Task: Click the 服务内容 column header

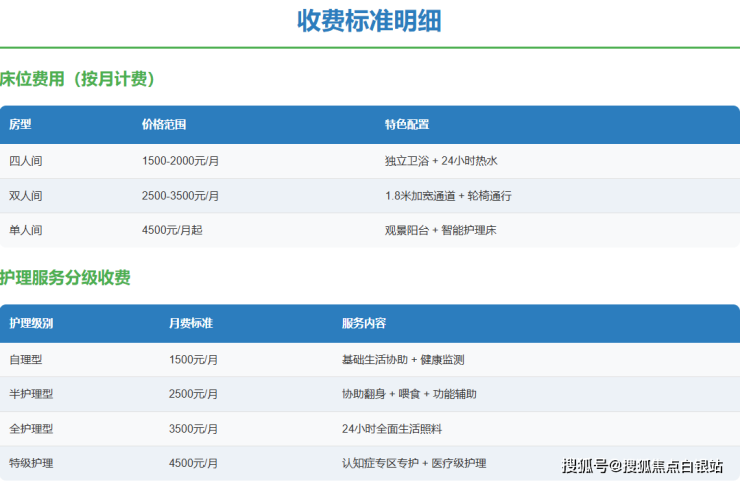Action: (364, 324)
